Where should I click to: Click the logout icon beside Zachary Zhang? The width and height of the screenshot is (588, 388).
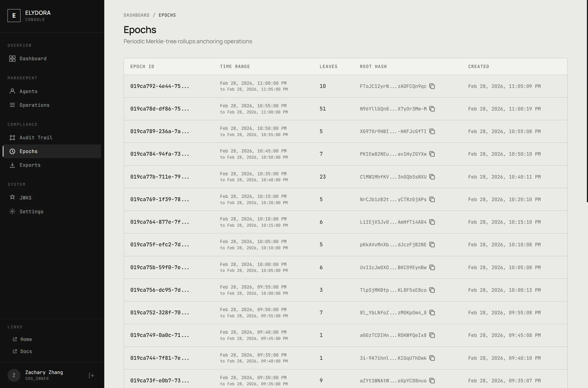point(91,375)
